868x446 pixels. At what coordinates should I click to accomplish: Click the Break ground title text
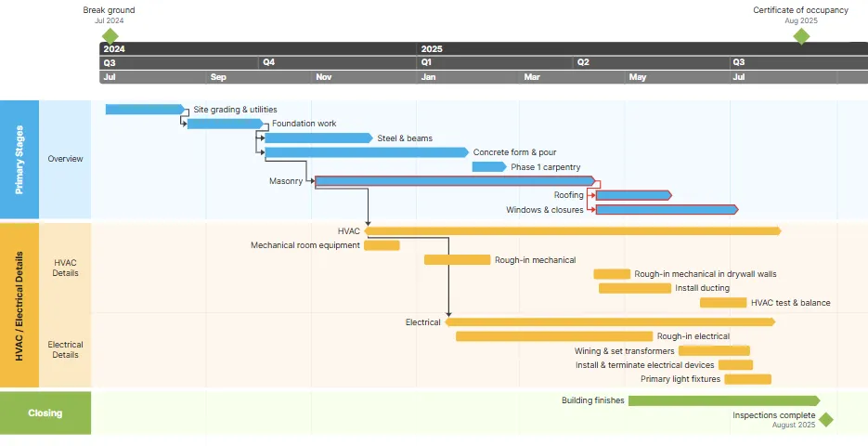[x=109, y=10]
